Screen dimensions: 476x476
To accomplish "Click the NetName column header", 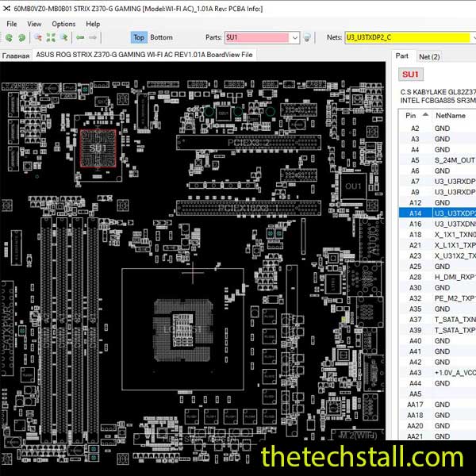I will pyautogui.click(x=451, y=116).
